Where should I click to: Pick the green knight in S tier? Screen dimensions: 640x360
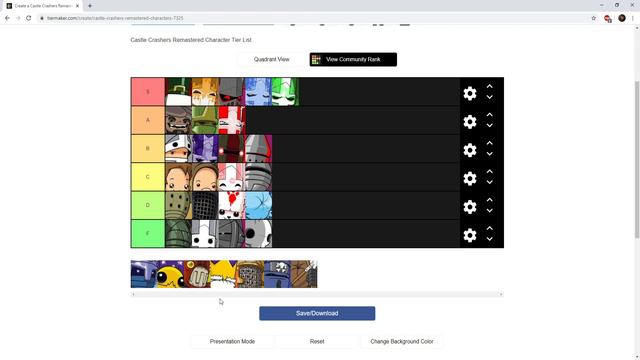point(285,92)
